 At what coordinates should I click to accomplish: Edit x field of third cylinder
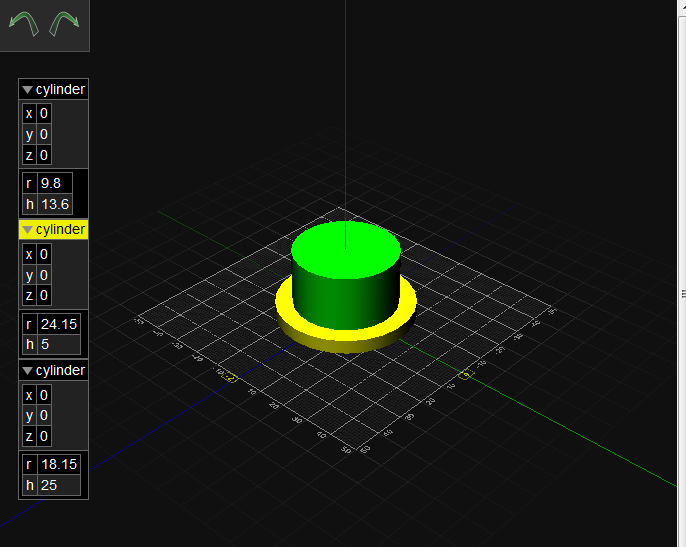(x=44, y=395)
